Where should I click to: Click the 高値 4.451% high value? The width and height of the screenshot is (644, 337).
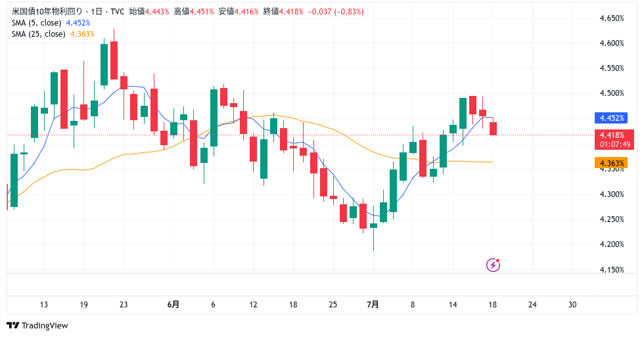pos(194,11)
